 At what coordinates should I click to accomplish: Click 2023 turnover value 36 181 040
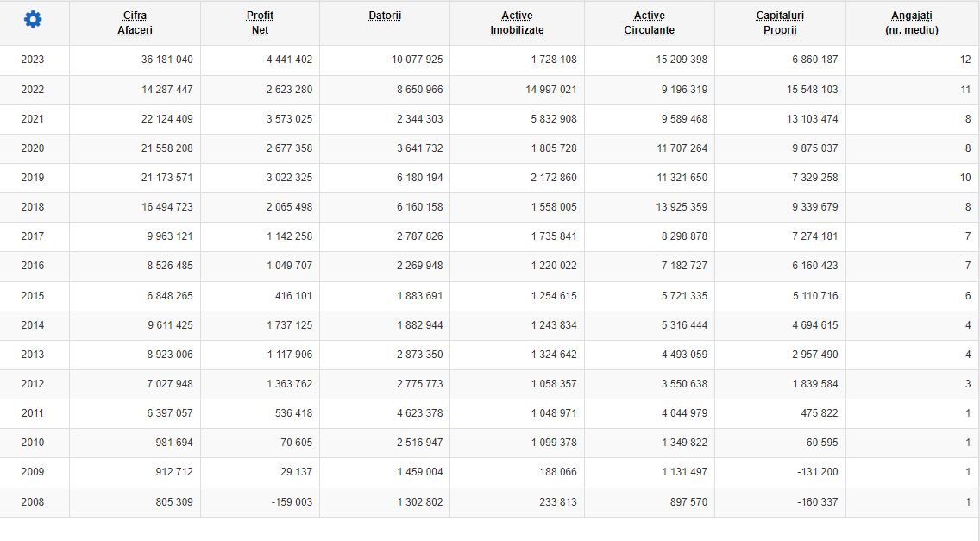pyautogui.click(x=167, y=60)
